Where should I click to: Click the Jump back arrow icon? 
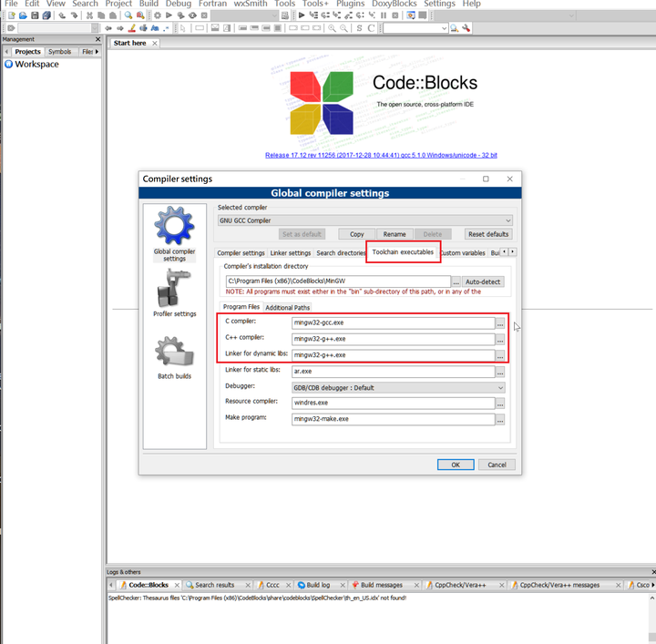coord(108,28)
